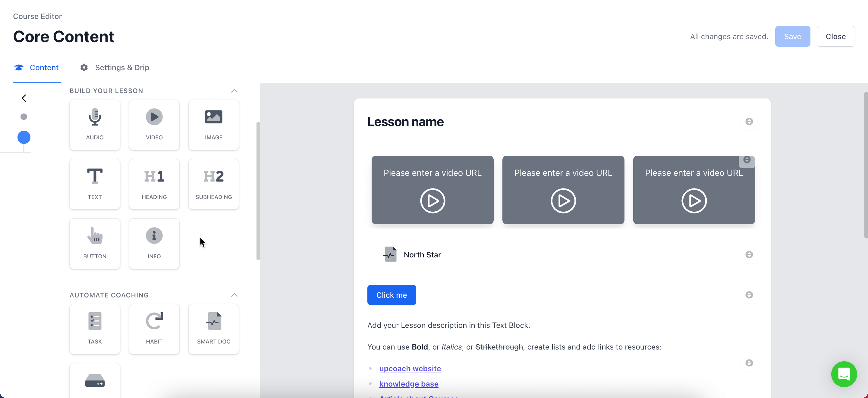Open the upcoach website link

[410, 368]
